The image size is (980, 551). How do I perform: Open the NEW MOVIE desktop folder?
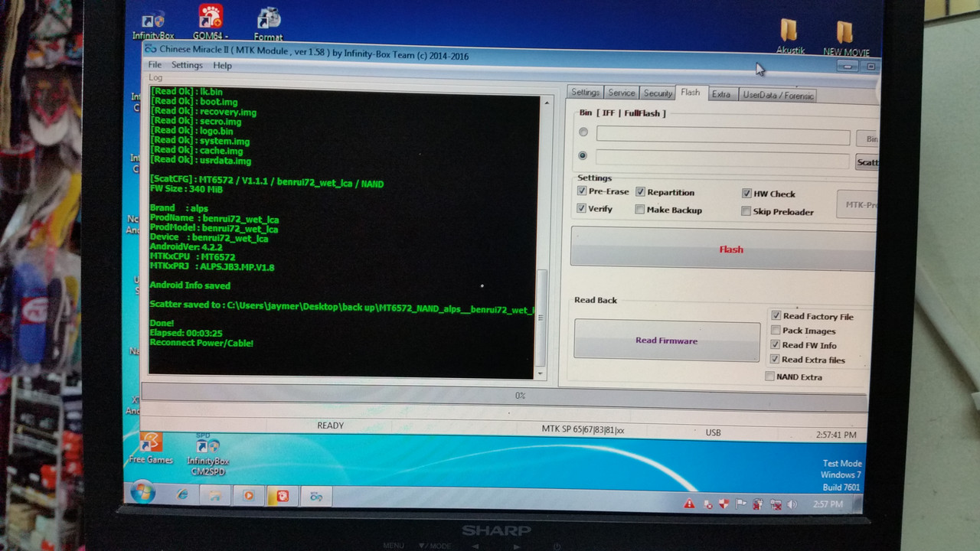(x=845, y=40)
